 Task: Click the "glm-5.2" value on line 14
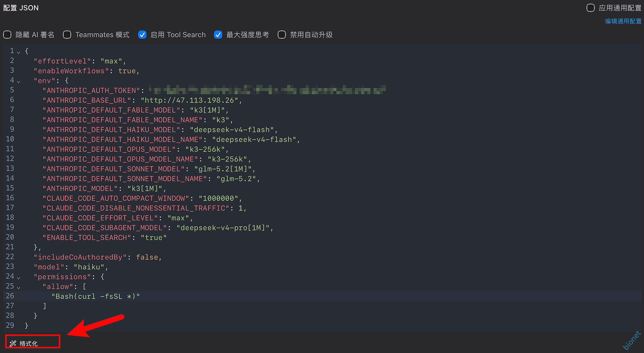(x=236, y=179)
